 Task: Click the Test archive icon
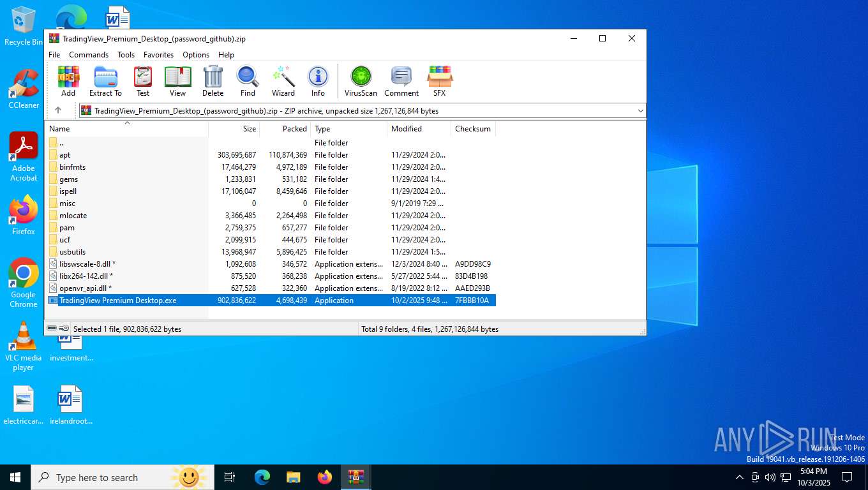click(x=143, y=81)
